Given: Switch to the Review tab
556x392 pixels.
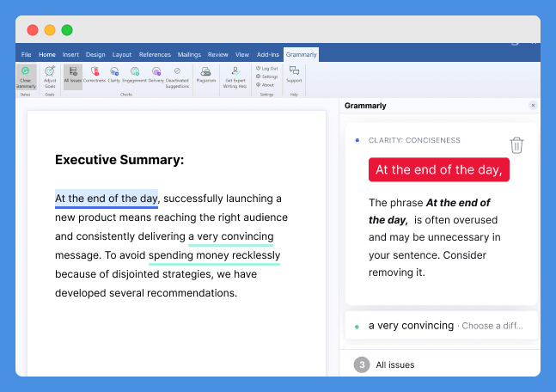Looking at the screenshot, I should (217, 55).
